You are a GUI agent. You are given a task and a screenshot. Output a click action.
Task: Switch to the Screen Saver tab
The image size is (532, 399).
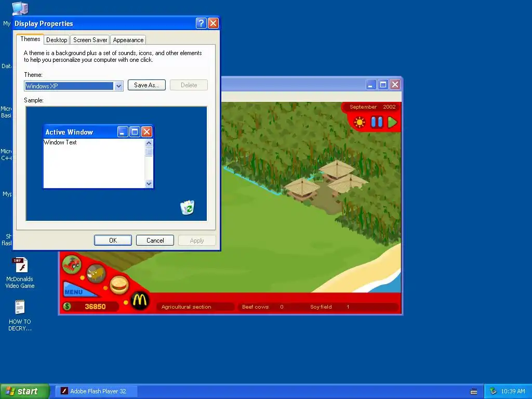[90, 39]
